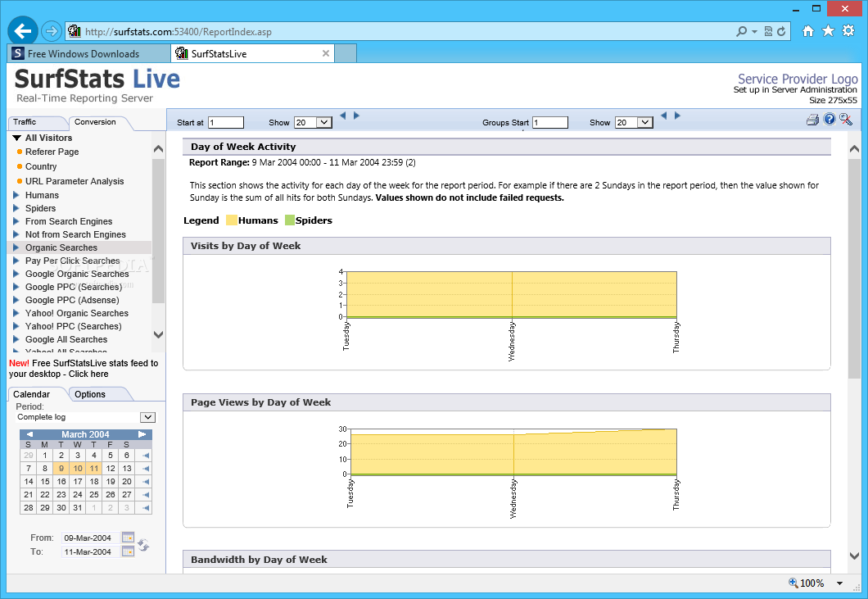
Task: Click sidebar tree scrollbar down arrow
Action: click(158, 334)
